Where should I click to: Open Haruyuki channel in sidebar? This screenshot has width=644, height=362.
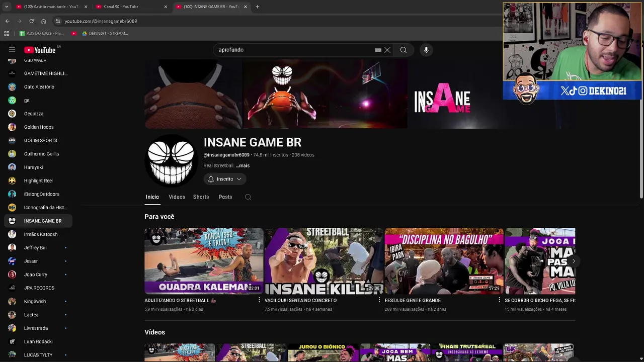[38, 167]
